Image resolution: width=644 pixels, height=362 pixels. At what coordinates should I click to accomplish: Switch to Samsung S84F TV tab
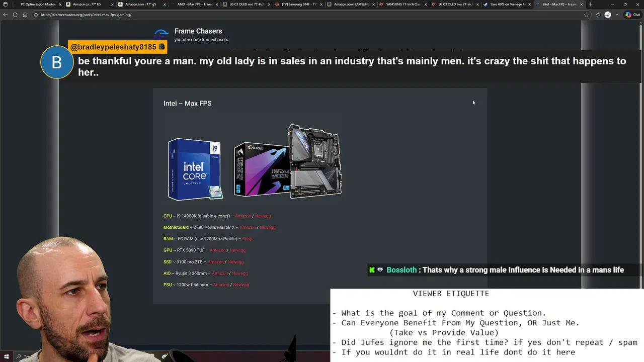298,5
